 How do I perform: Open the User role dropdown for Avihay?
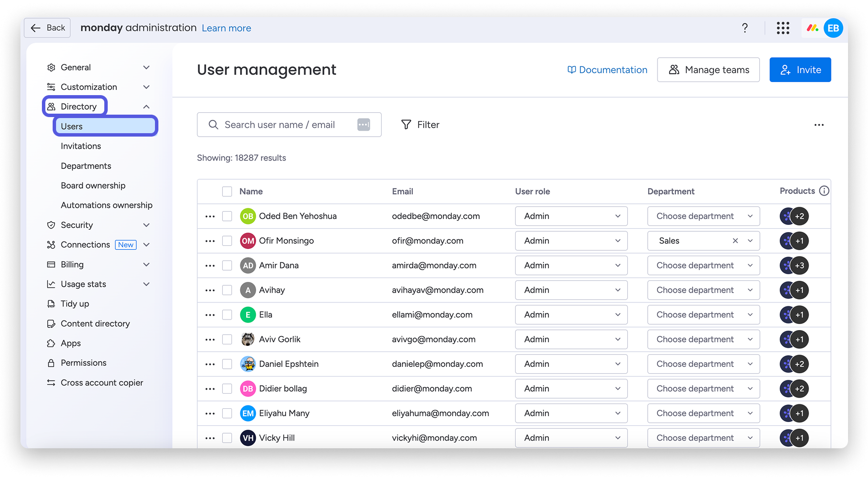pos(571,290)
